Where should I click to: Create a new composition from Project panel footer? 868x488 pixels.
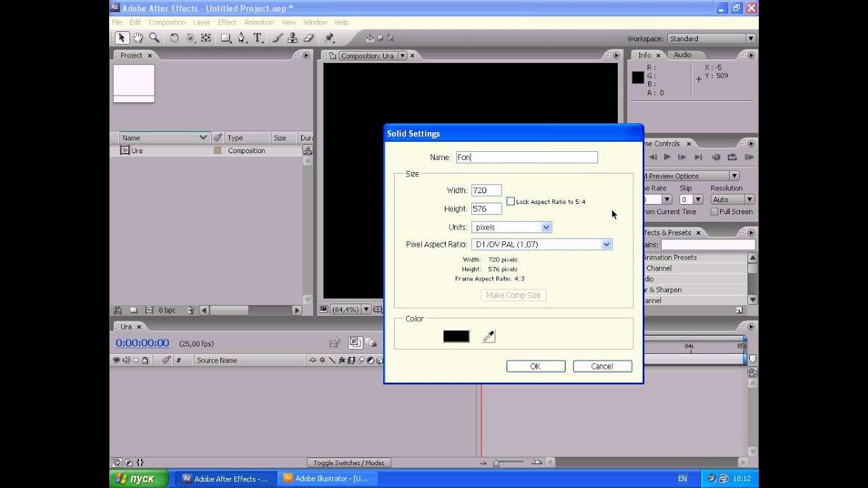[x=149, y=310]
